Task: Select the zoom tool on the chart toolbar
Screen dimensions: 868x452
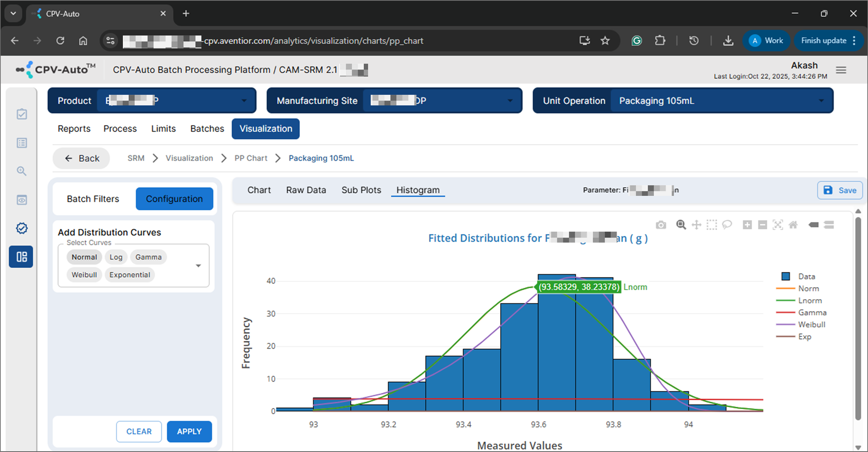Action: pyautogui.click(x=681, y=225)
